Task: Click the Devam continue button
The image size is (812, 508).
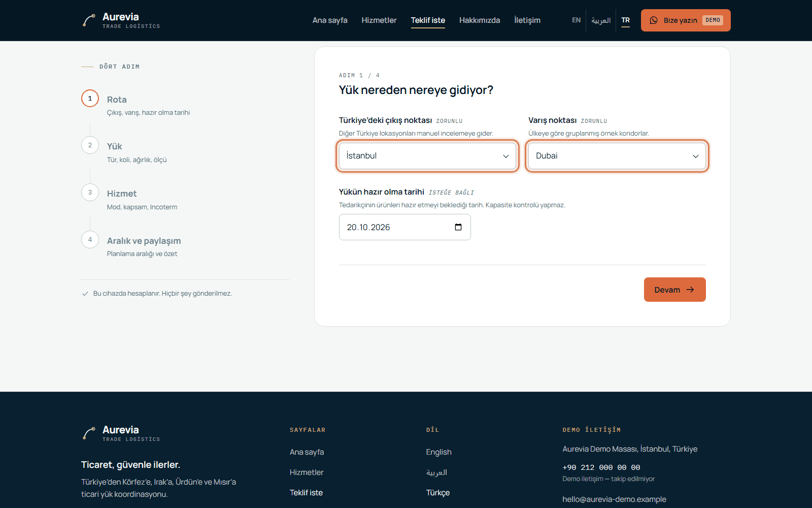Action: (675, 290)
